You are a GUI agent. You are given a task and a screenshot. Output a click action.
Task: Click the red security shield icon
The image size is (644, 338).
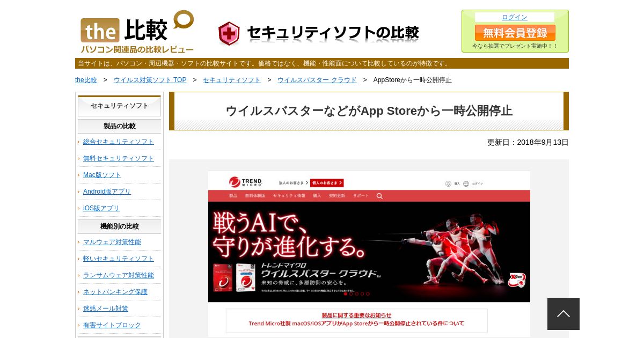coord(229,34)
